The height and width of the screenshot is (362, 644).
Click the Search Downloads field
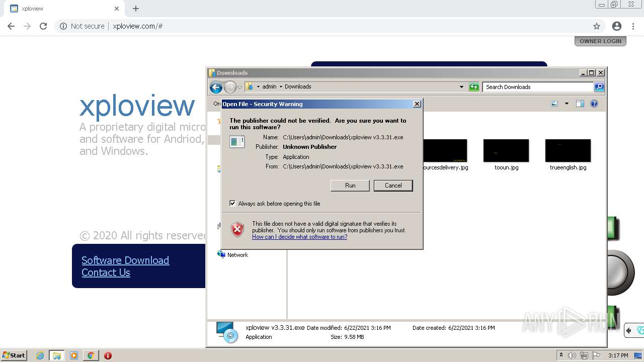click(x=538, y=87)
